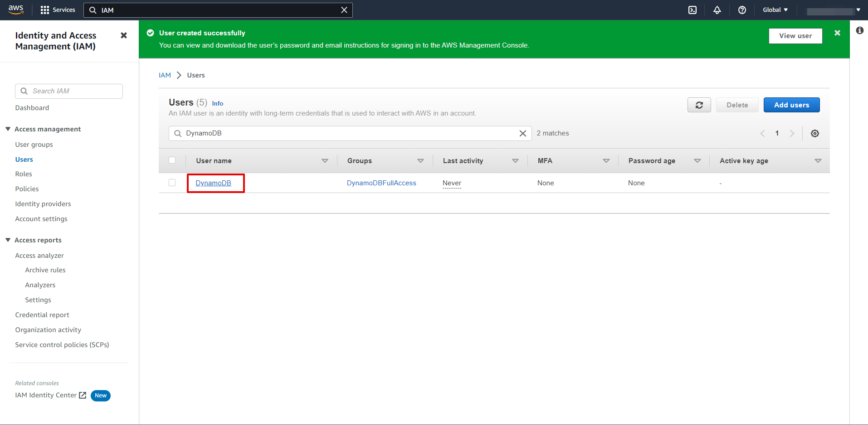
Task: Clear the top IAM search text
Action: coord(344,10)
